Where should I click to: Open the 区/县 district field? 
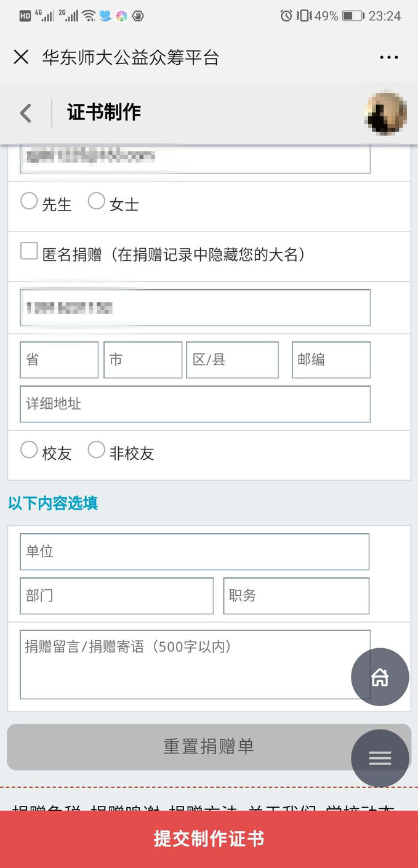(x=232, y=360)
